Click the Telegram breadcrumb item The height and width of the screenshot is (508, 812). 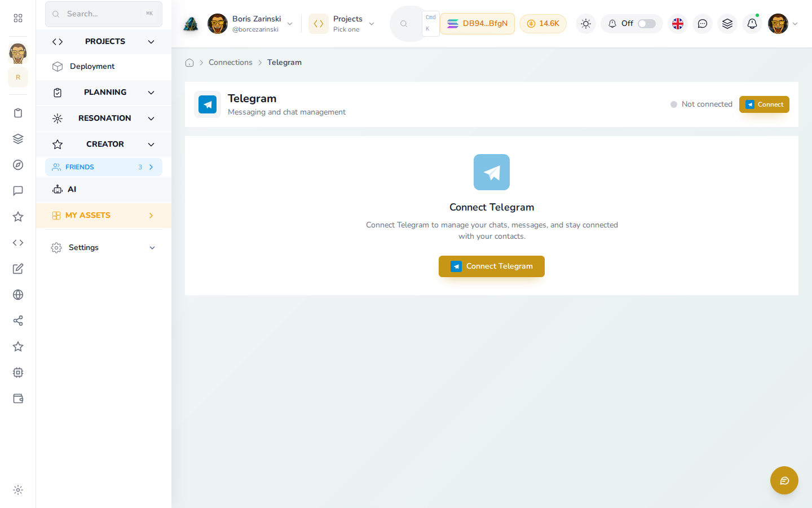click(x=284, y=62)
